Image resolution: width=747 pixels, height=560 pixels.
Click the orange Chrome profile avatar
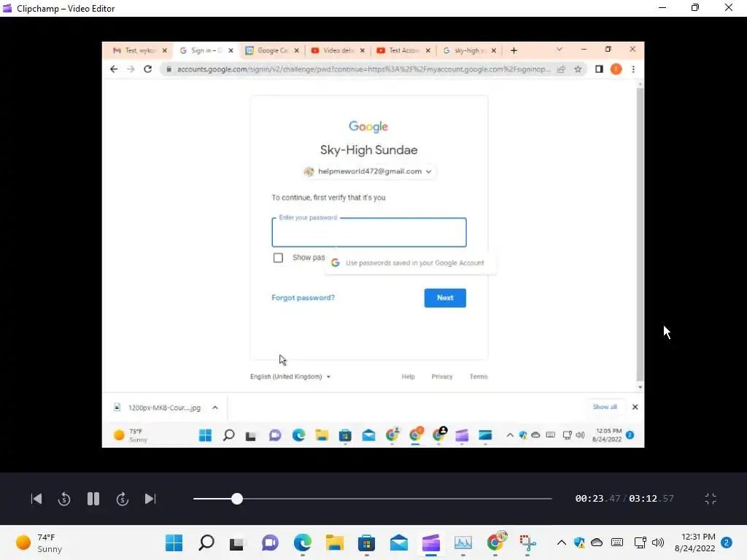pyautogui.click(x=616, y=69)
